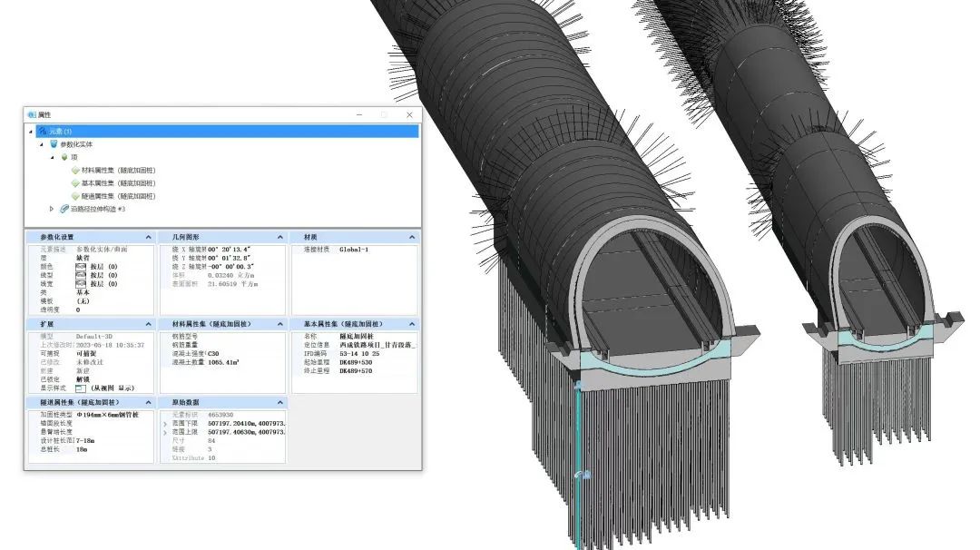Select the 参数化实体 tree label
The image size is (980, 550).
pos(76,144)
